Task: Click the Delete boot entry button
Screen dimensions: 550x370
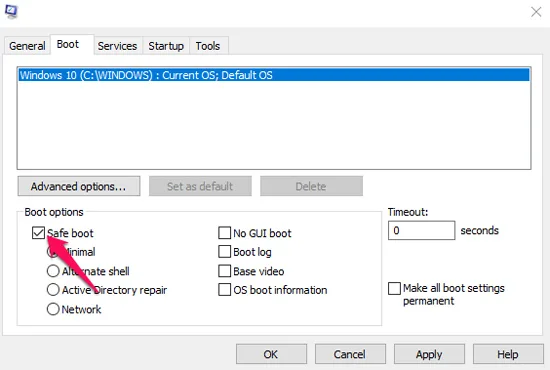Action: coord(311,186)
